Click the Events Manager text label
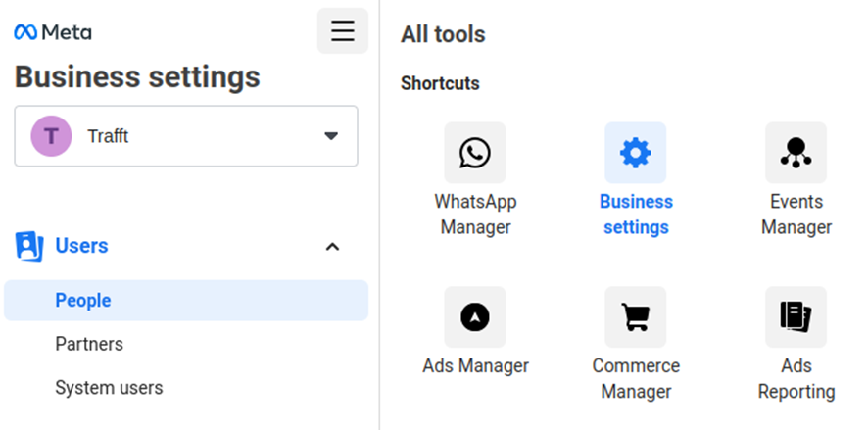This screenshot has height=430, width=868. click(796, 215)
